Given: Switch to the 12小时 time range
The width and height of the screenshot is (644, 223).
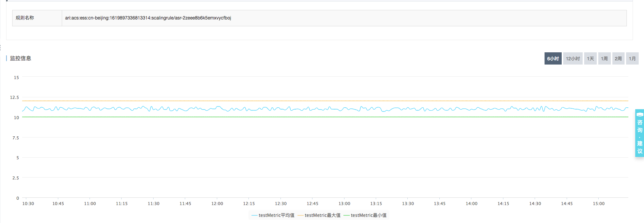Looking at the screenshot, I should pyautogui.click(x=573, y=58).
